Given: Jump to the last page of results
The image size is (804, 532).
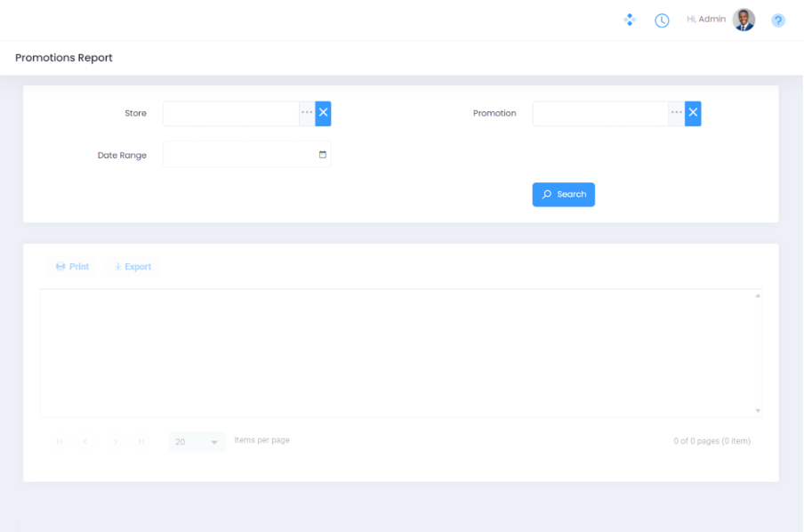Looking at the screenshot, I should pos(141,441).
